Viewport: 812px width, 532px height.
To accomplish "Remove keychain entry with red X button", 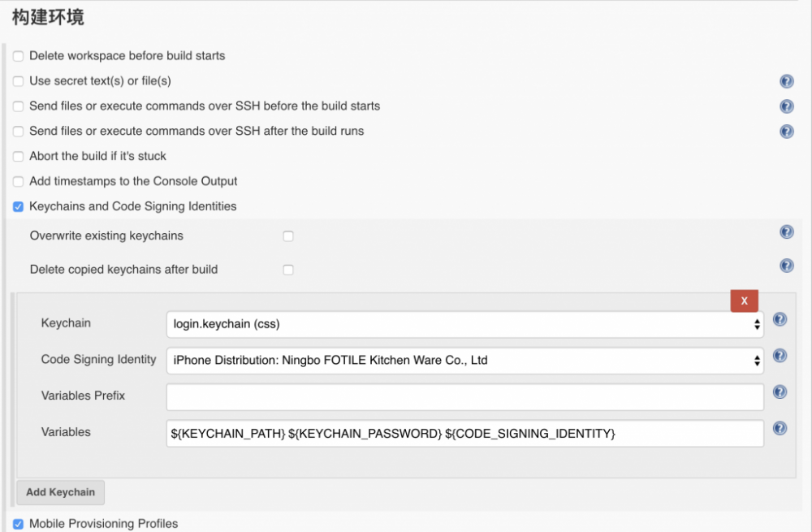I will click(744, 301).
